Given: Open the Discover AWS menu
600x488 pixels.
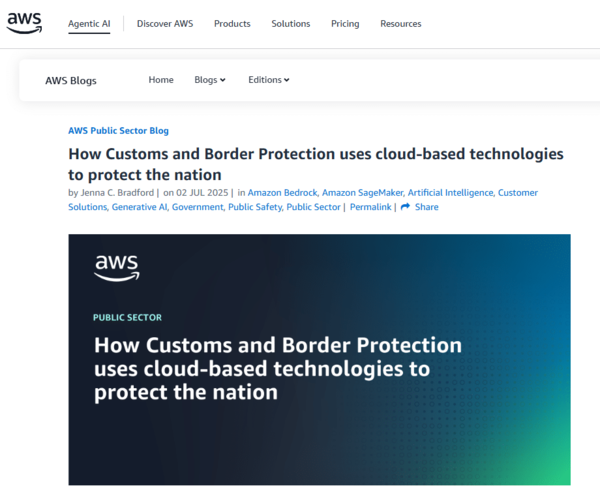Looking at the screenshot, I should point(165,24).
